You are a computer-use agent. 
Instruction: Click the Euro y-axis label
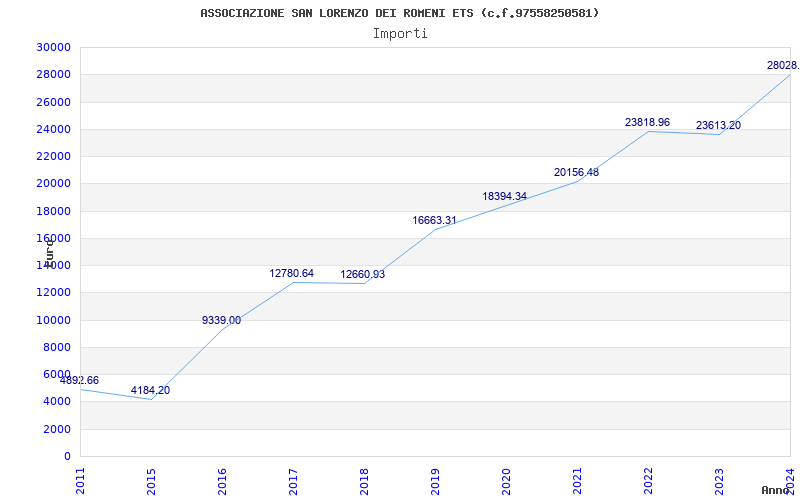(48, 252)
